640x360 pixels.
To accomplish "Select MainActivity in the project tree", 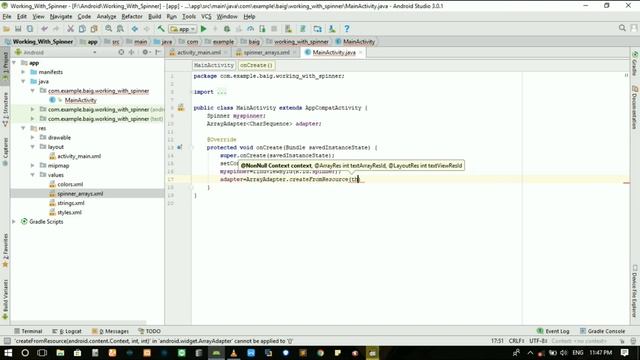I will pyautogui.click(x=80, y=100).
